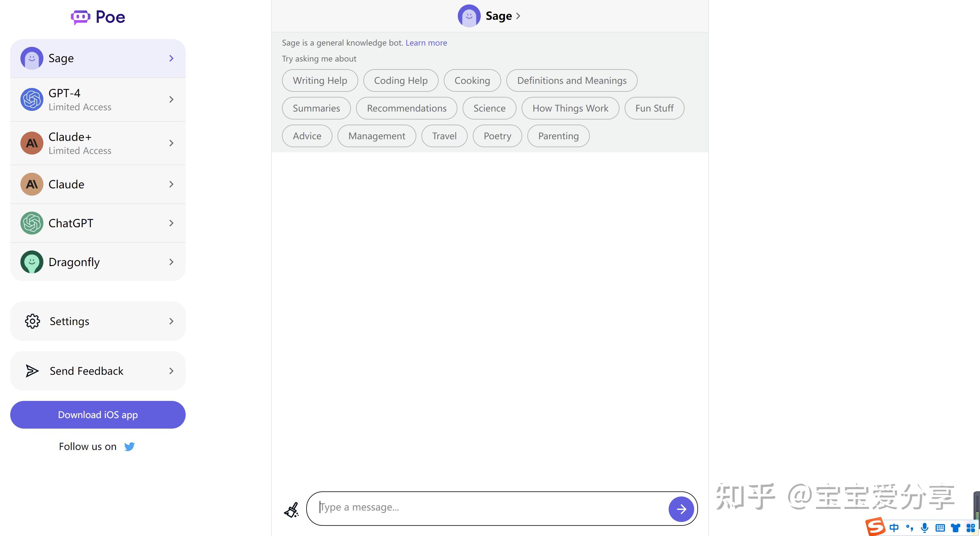This screenshot has width=980, height=536.
Task: Click the GPT-4 OpenAI logo in sidebar
Action: pos(32,99)
